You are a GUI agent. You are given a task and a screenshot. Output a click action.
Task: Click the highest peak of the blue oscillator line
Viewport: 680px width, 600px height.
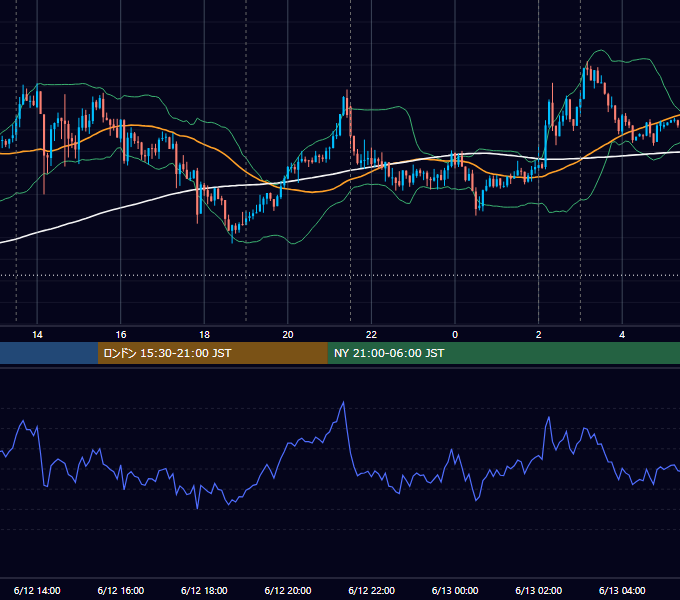pos(343,402)
